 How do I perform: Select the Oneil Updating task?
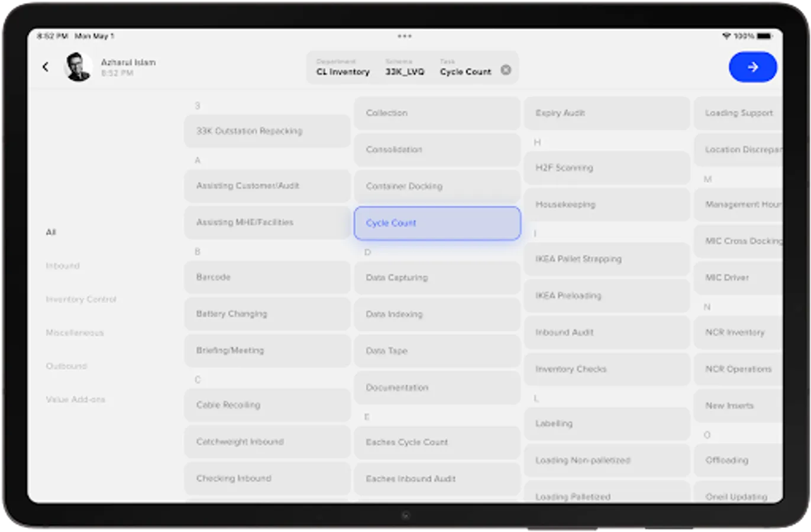(738, 492)
